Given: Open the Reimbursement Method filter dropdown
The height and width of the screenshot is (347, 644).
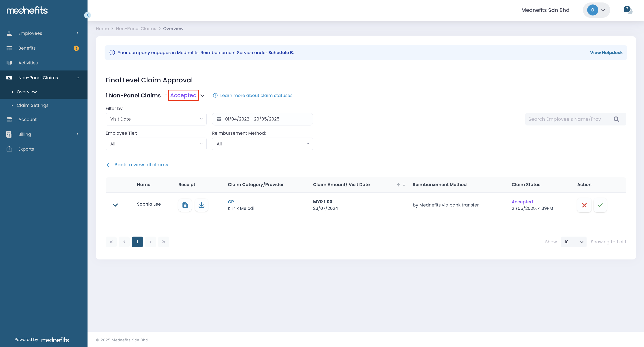Looking at the screenshot, I should click(262, 144).
